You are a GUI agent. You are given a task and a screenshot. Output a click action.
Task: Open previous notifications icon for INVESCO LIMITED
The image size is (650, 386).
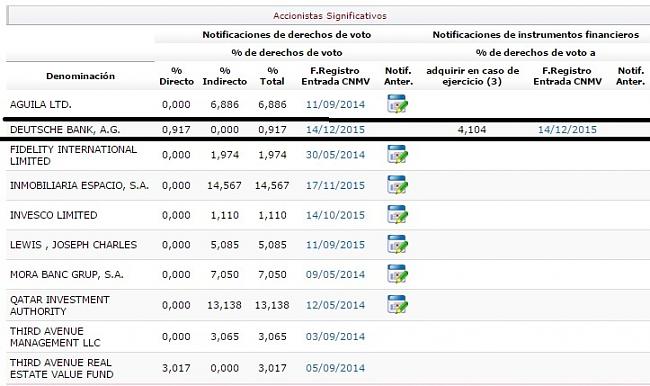pos(397,214)
